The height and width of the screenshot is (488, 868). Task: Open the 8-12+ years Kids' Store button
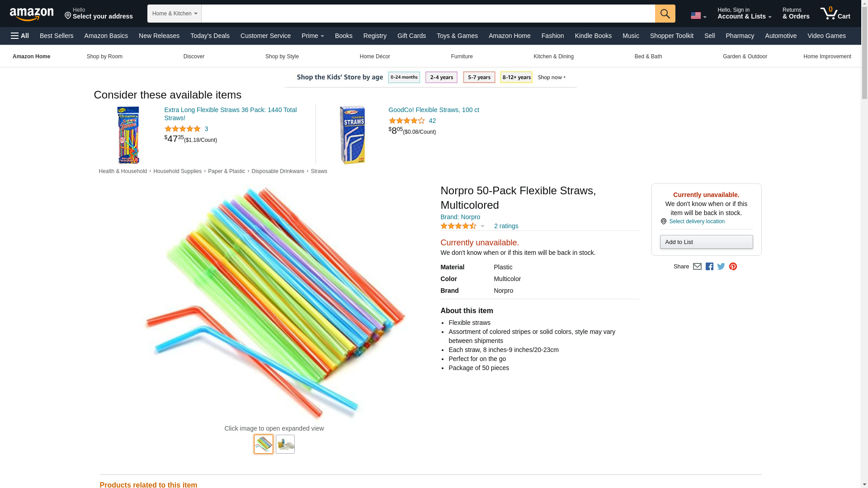coord(516,77)
